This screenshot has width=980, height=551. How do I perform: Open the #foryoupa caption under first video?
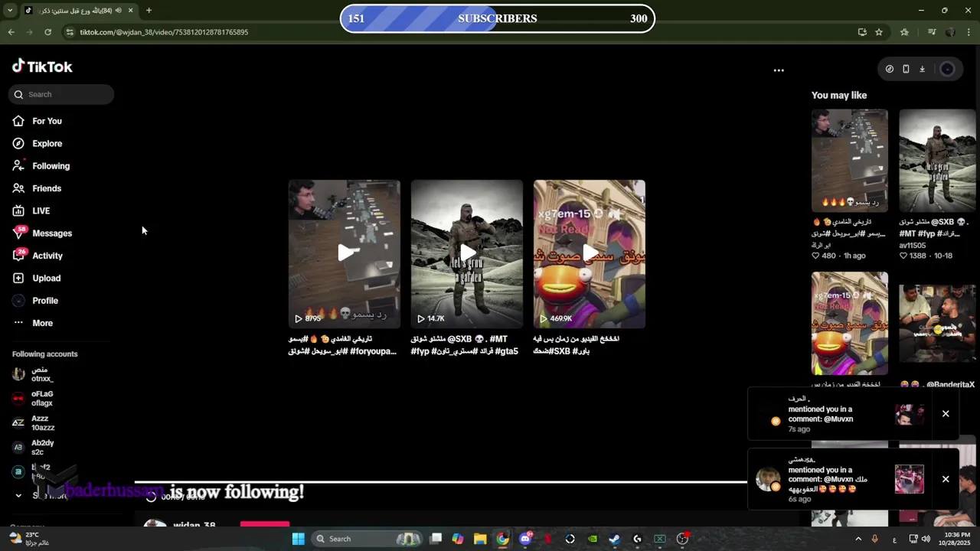coord(342,345)
